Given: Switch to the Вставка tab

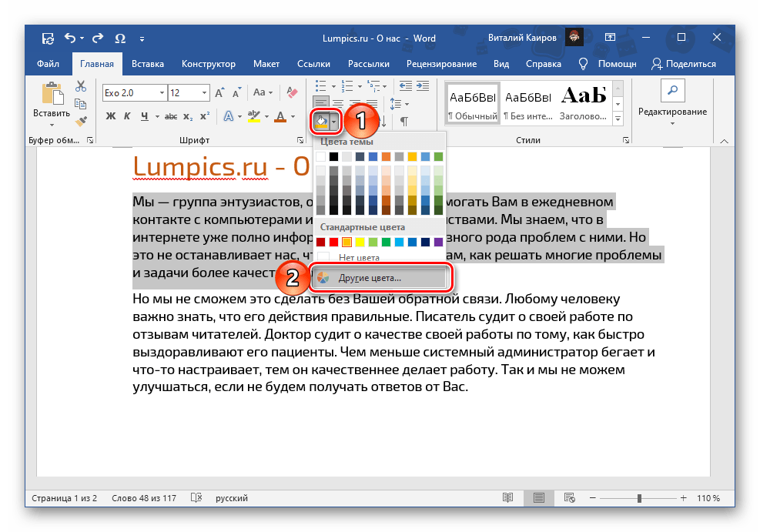Looking at the screenshot, I should coord(148,64).
